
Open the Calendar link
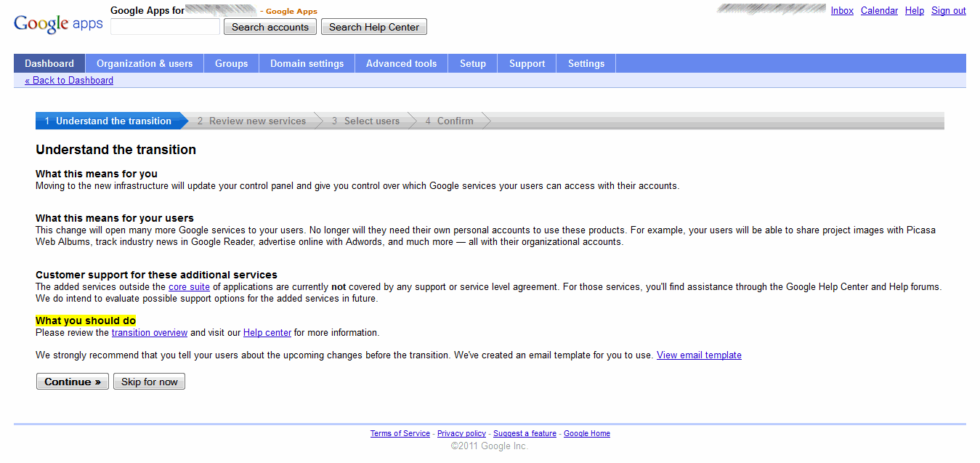coord(879,11)
